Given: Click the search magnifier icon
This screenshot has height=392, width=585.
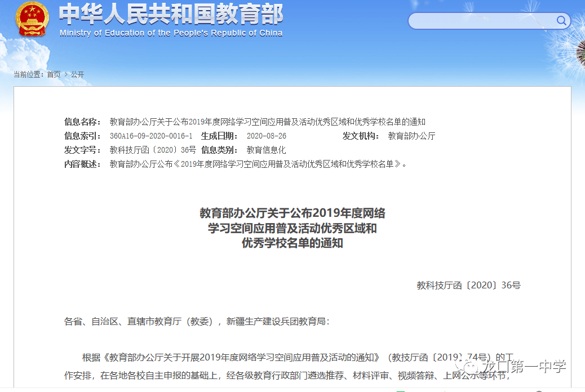Looking at the screenshot, I should (561, 20).
